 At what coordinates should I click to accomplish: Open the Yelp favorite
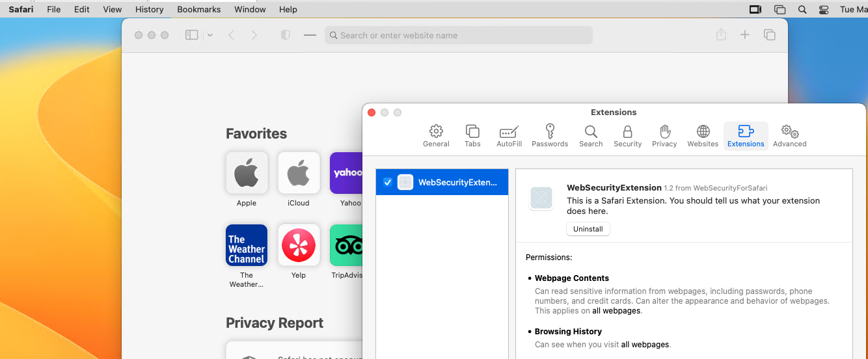click(x=299, y=252)
